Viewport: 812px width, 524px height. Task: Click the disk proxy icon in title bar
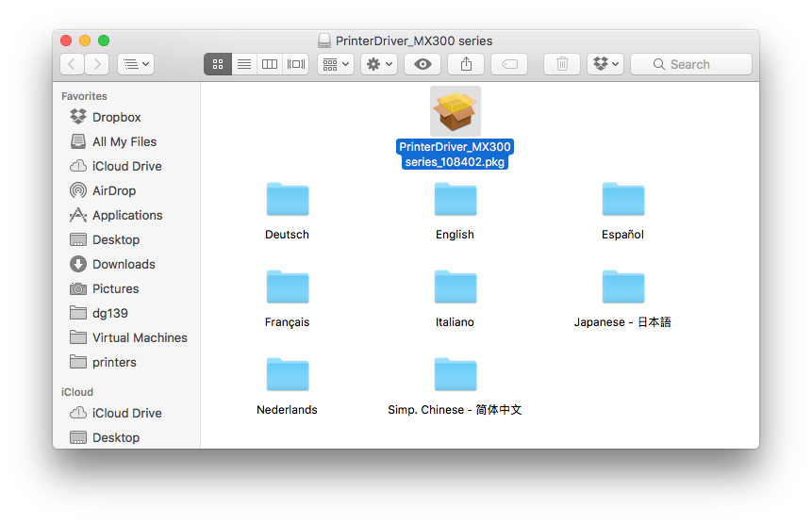click(324, 41)
